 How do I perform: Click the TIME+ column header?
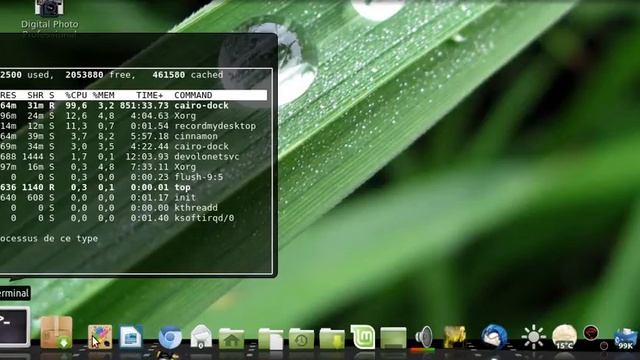tap(149, 95)
